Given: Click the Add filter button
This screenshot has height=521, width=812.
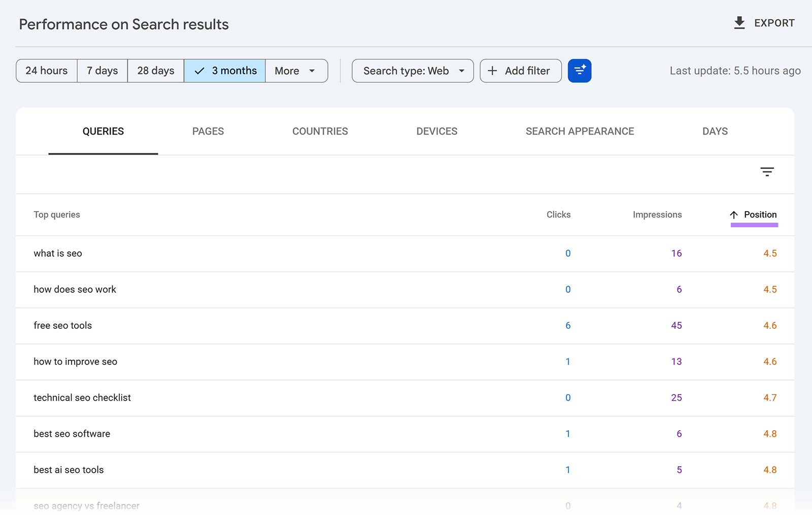Looking at the screenshot, I should point(521,71).
